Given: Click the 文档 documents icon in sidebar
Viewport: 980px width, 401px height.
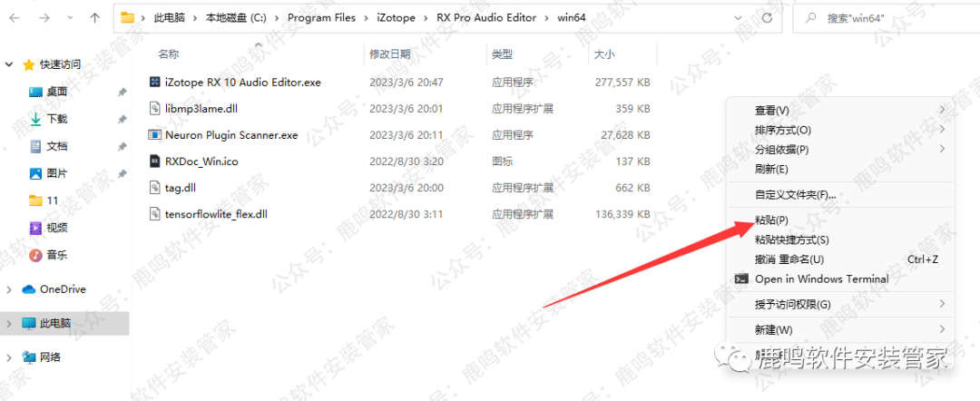Looking at the screenshot, I should (35, 146).
